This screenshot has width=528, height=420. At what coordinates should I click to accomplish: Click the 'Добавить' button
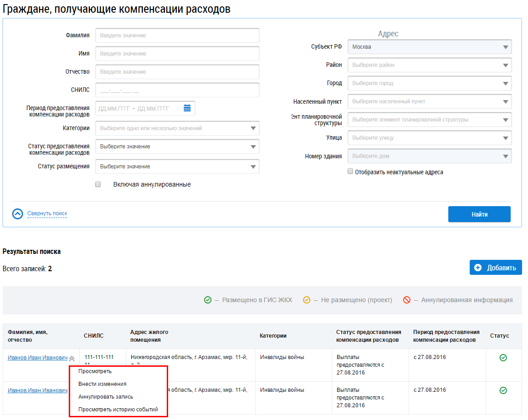click(496, 268)
